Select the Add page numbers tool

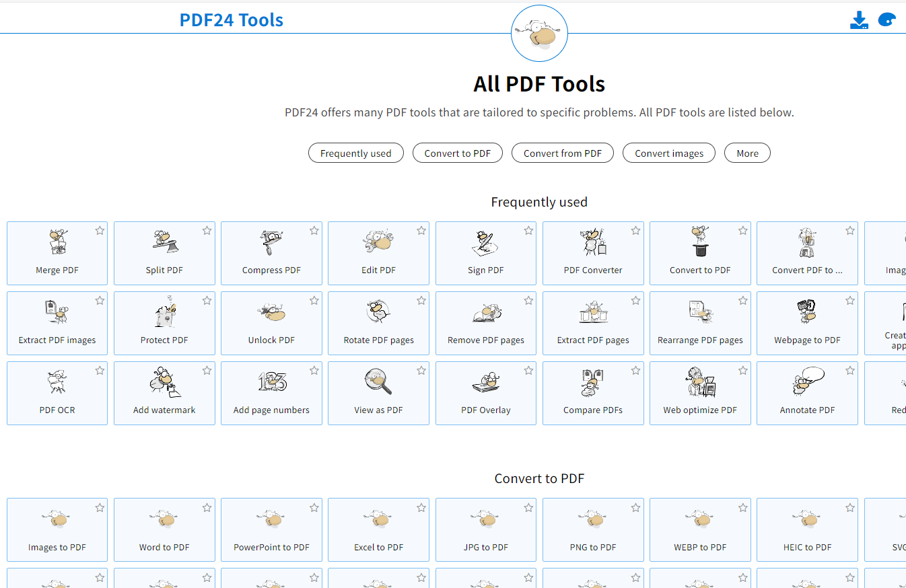click(271, 394)
